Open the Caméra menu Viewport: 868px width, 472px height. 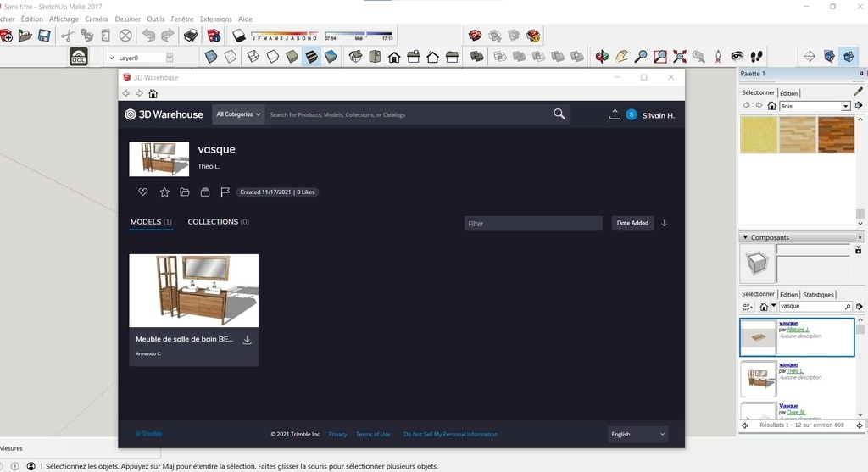point(97,19)
